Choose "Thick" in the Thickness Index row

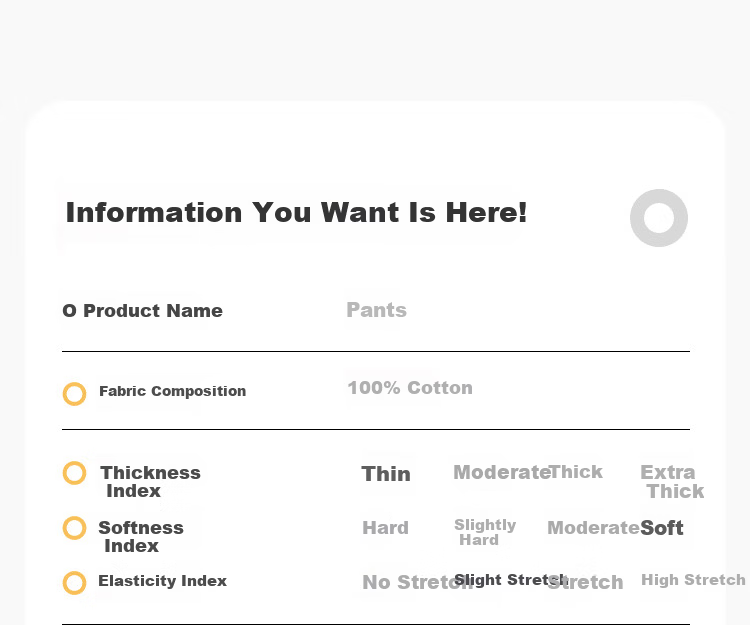coord(576,472)
